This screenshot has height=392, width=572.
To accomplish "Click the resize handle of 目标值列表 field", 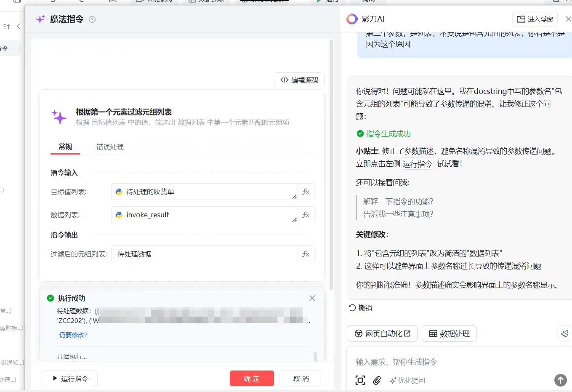I will pyautogui.click(x=294, y=197).
